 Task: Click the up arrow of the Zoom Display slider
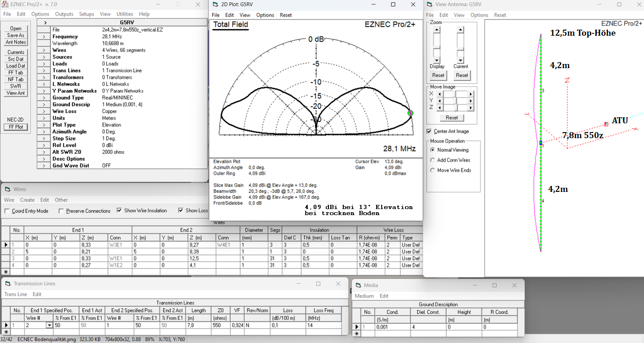tap(436, 30)
